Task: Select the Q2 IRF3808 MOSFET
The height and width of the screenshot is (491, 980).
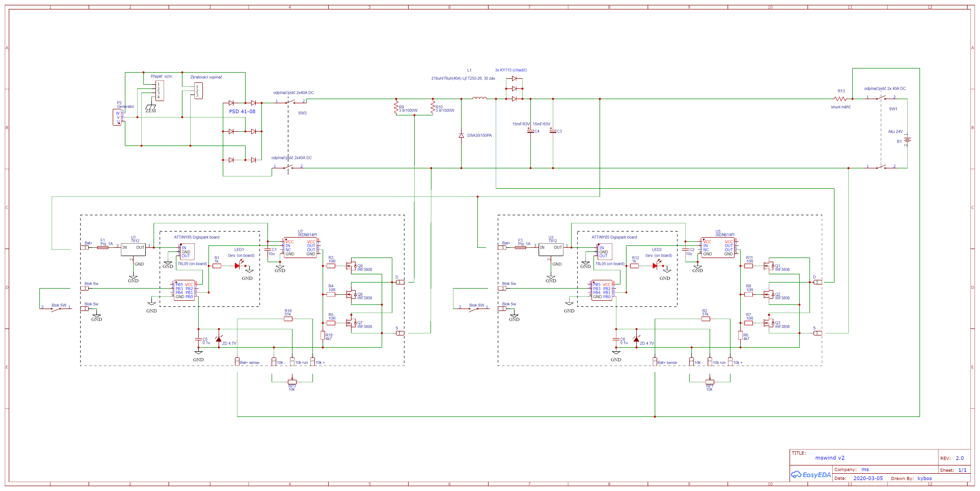Action: pyautogui.click(x=769, y=294)
